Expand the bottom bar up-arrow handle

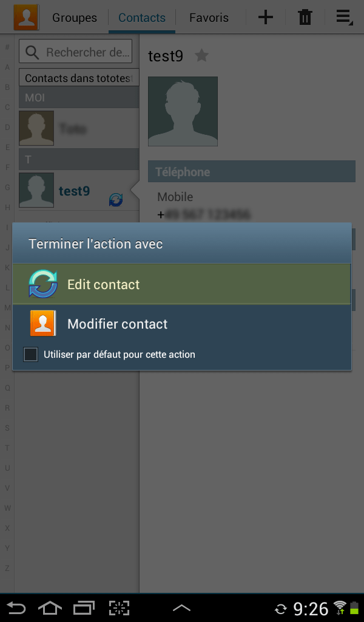182,607
